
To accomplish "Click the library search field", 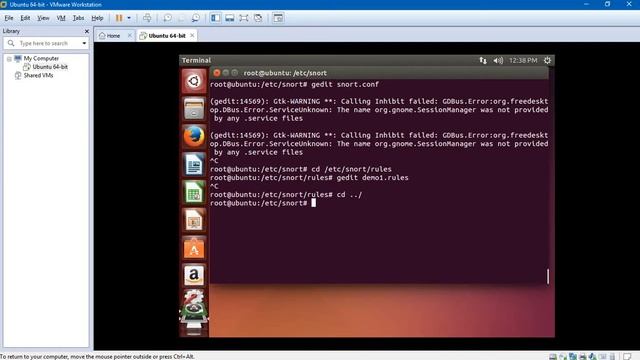I will [45, 43].
